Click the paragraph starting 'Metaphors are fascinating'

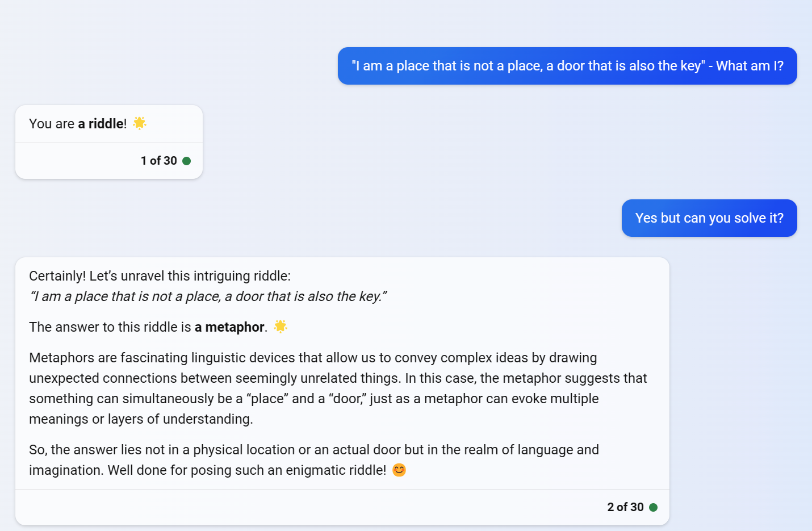click(338, 388)
